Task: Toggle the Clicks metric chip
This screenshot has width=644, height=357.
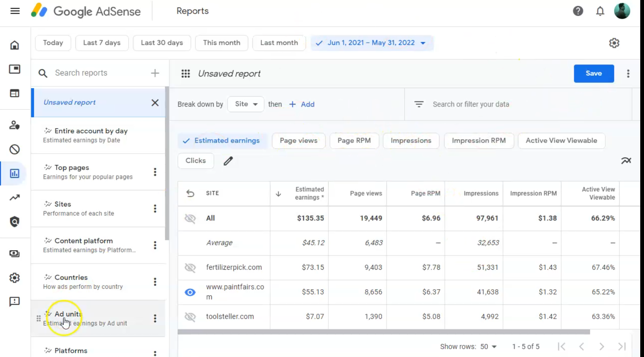Action: (x=196, y=161)
